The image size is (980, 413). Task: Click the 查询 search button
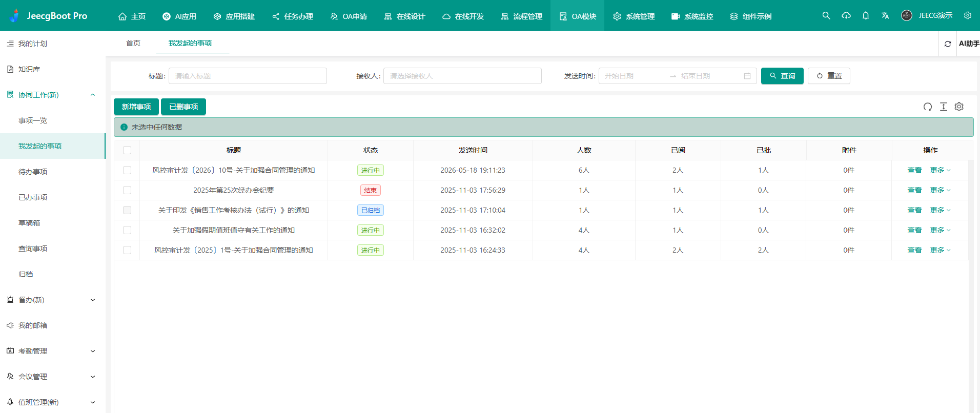[782, 76]
